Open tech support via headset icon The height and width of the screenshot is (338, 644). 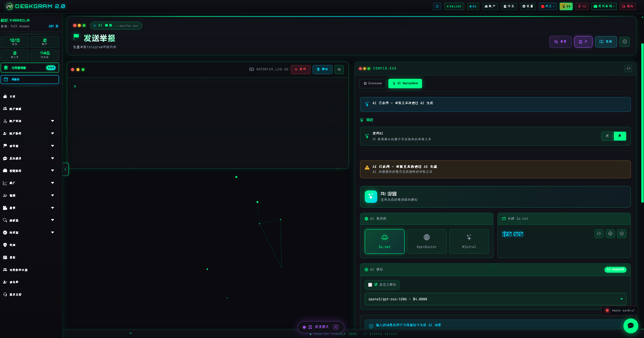click(x=5, y=295)
